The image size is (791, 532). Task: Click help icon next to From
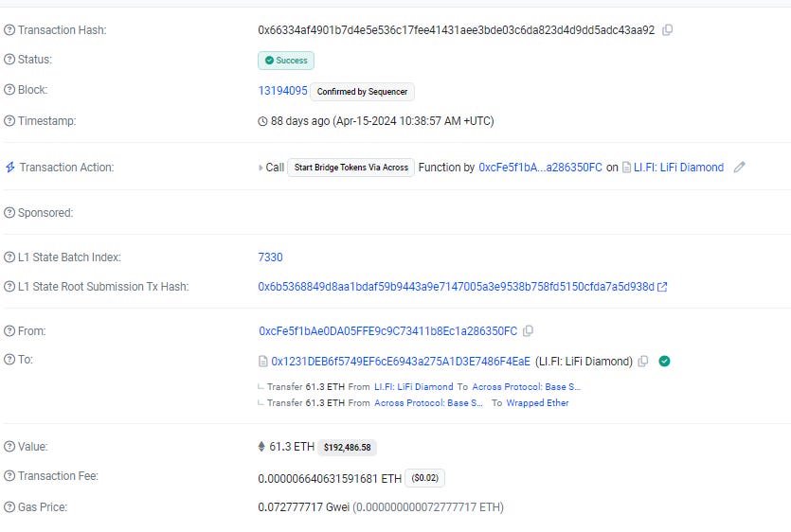click(x=9, y=330)
